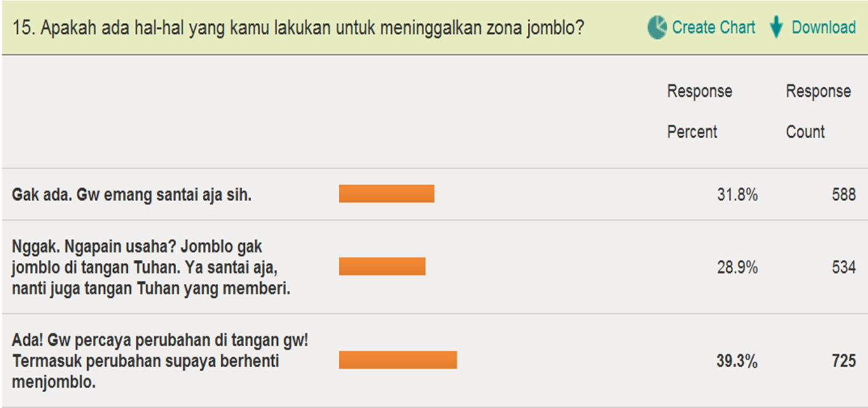Click the Create Chart pie icon
868x408 pixels.
(x=658, y=27)
